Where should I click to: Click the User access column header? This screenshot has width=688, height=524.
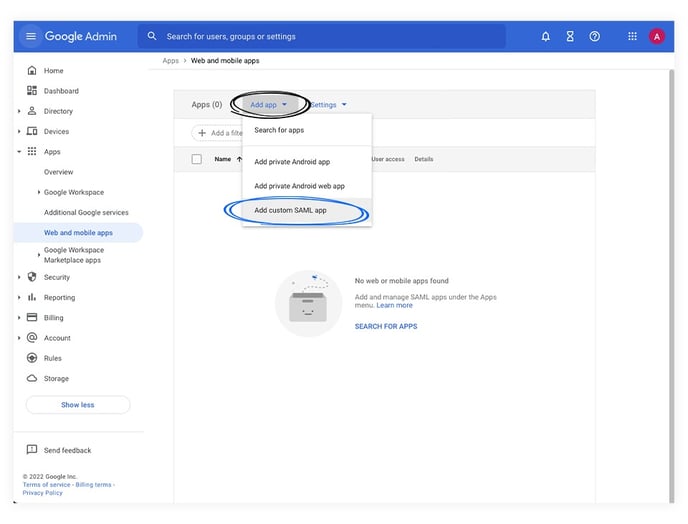pos(388,159)
